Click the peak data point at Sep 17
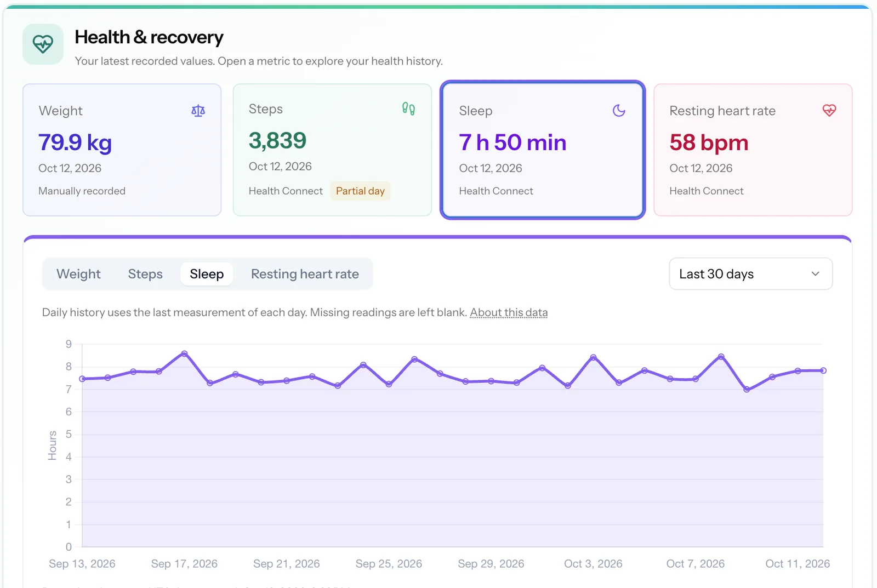Screen dimensions: 877x588 (184, 354)
